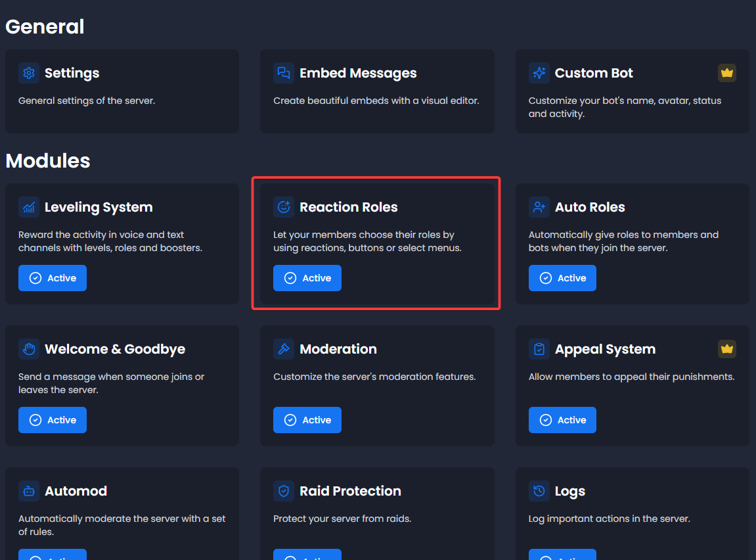Open the Raid Protection module title
The height and width of the screenshot is (560, 756).
click(x=351, y=491)
